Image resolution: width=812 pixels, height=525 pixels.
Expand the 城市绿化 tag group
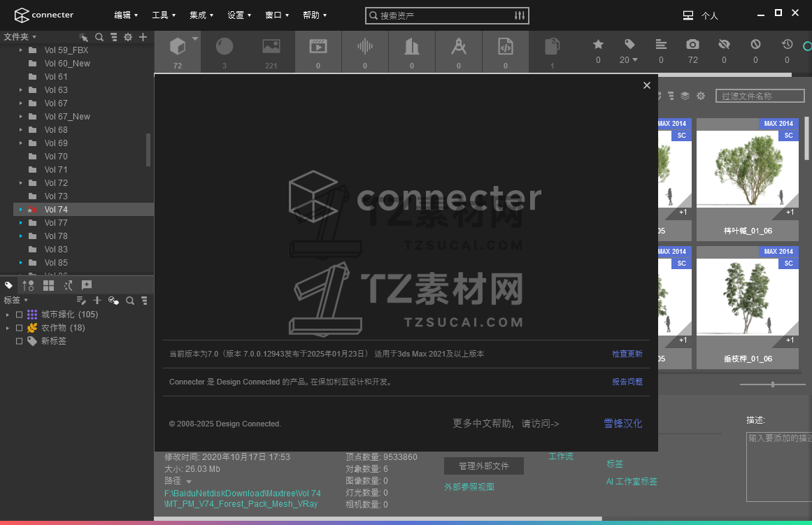pos(7,315)
